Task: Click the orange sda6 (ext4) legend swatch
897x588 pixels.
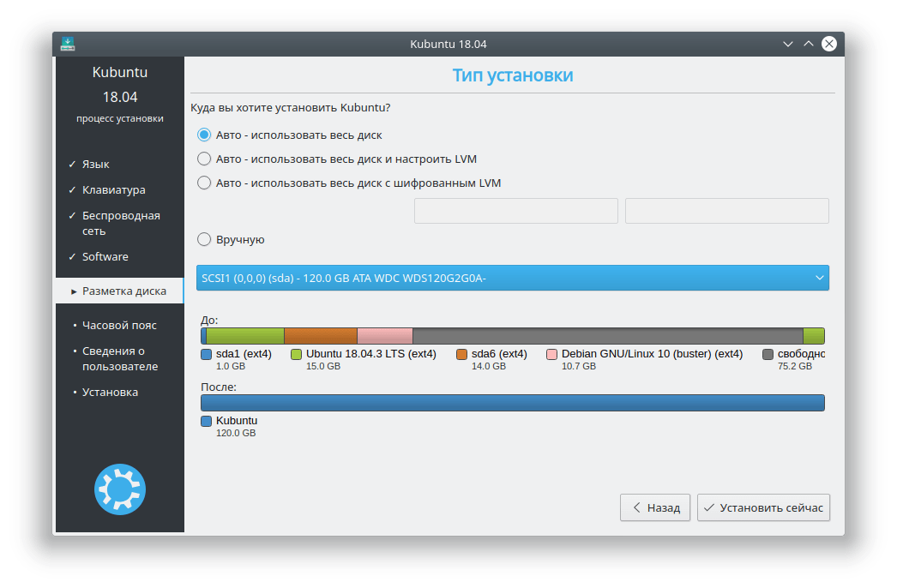Action: pos(461,355)
